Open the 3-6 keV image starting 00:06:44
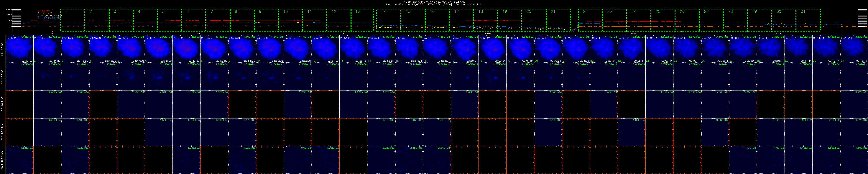 tap(687, 49)
